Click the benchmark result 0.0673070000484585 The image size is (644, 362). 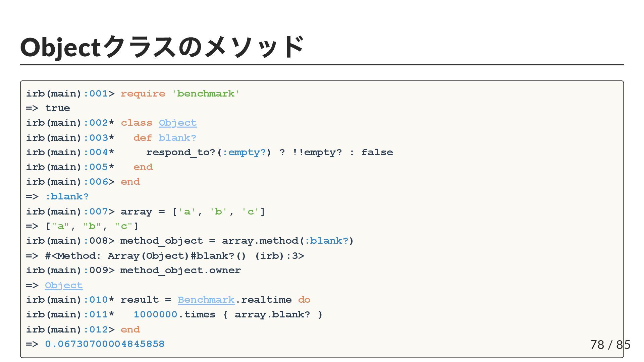coord(105,344)
